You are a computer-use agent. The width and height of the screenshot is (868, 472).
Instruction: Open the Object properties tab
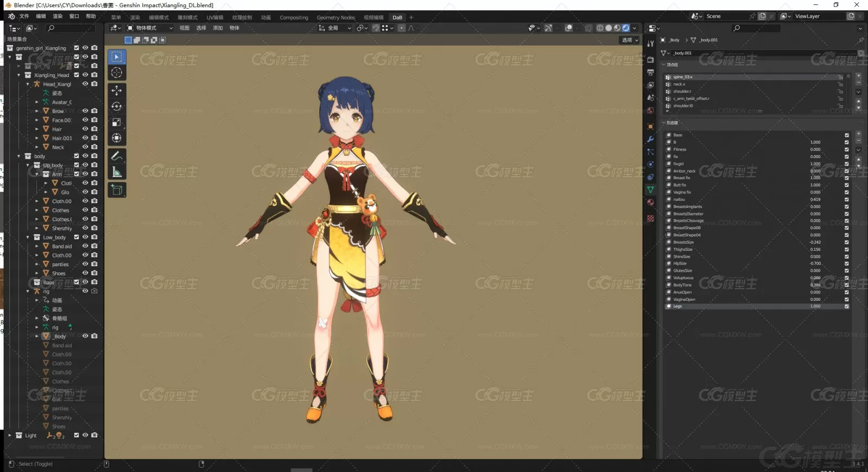(x=650, y=127)
